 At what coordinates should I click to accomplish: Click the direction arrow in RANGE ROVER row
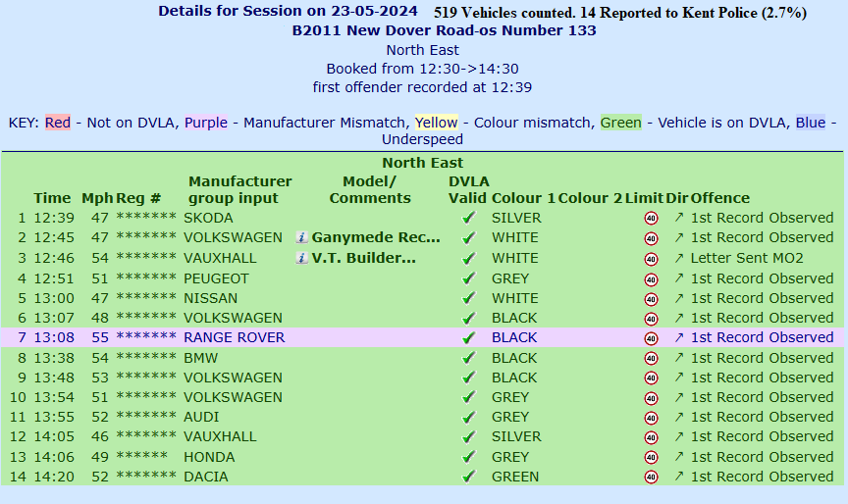pos(679,337)
